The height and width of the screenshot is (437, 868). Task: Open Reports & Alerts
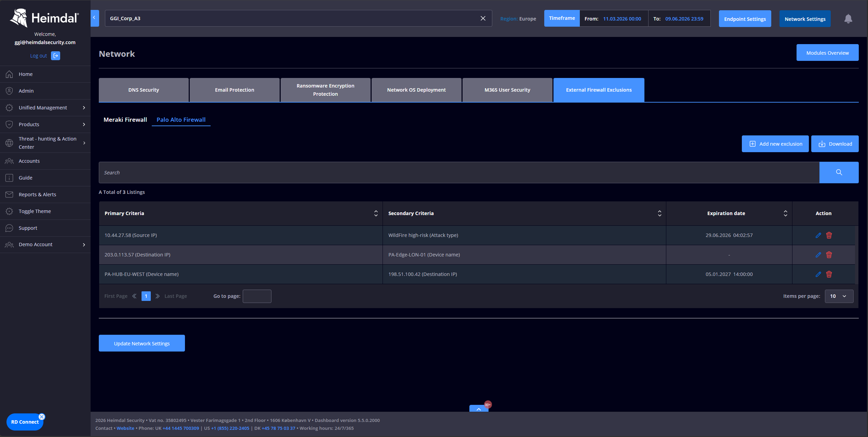(x=45, y=195)
